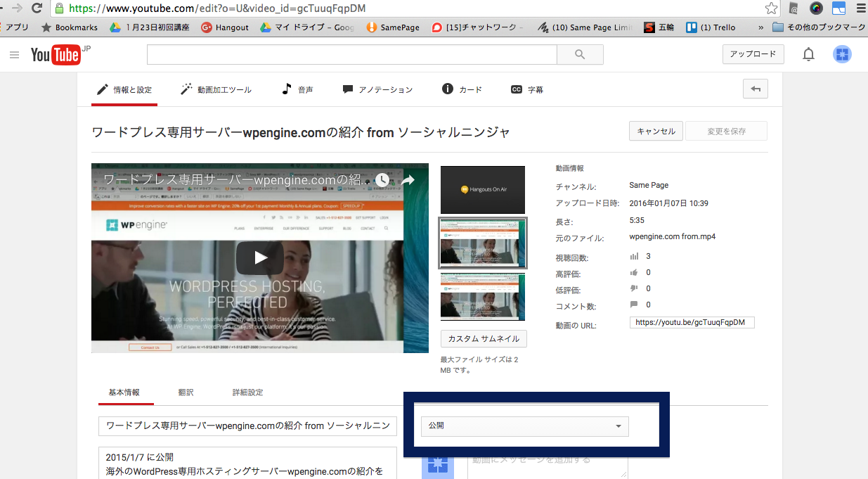Viewport: 868px width, 479px height.
Task: Click the watch later clock icon on video
Action: (382, 180)
